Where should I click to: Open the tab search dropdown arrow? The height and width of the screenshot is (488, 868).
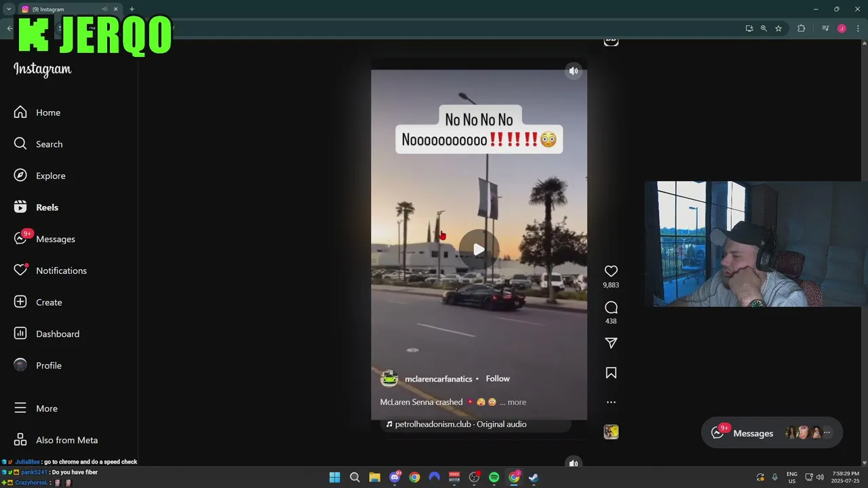click(9, 9)
